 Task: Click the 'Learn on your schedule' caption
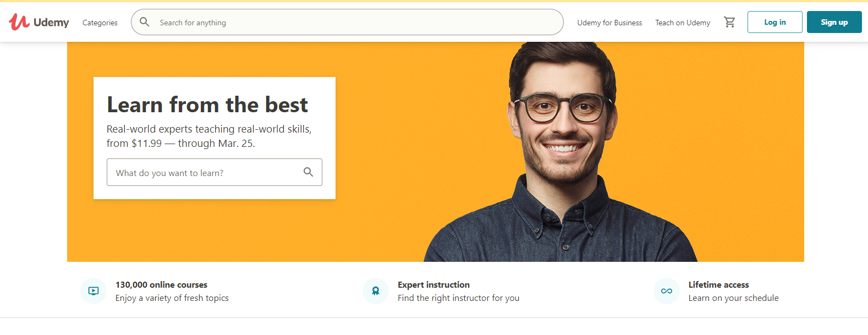point(734,298)
